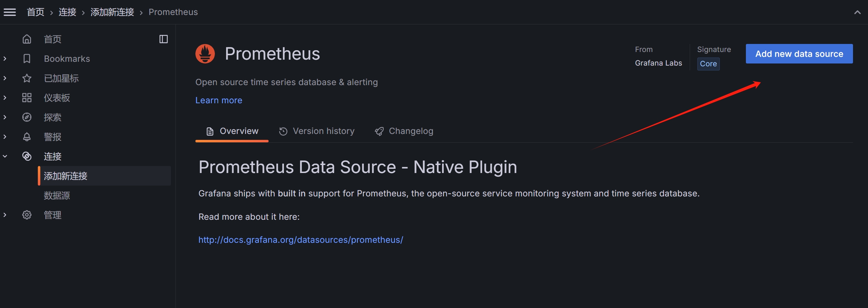
Task: Click the Grafana Labs text
Action: 658,63
